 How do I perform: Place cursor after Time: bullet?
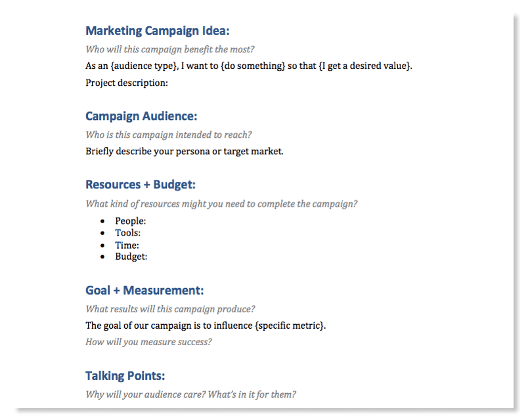click(x=141, y=245)
